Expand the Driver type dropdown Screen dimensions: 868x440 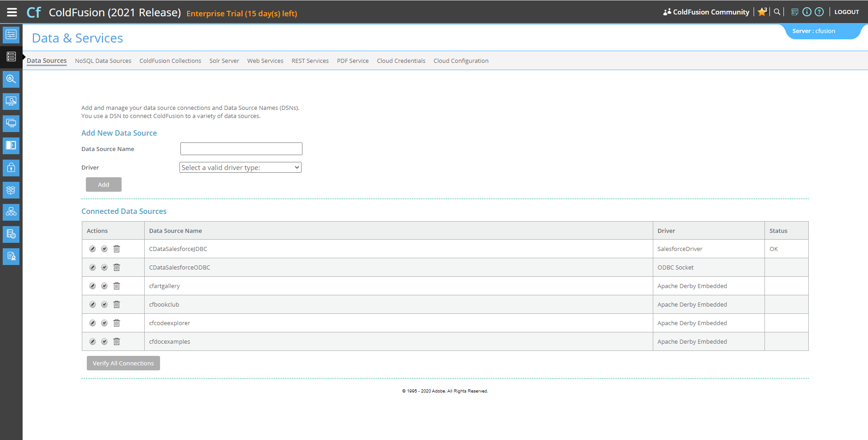(x=241, y=168)
